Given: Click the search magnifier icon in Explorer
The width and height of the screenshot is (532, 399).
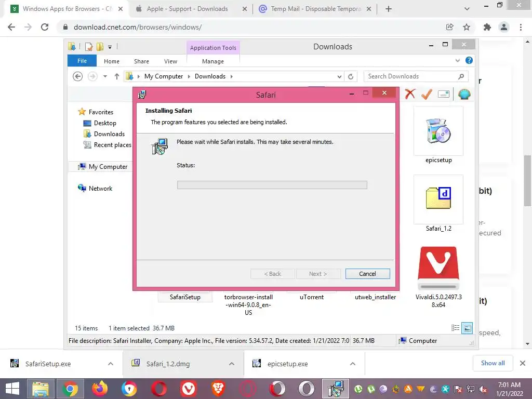Looking at the screenshot, I should (x=461, y=76).
